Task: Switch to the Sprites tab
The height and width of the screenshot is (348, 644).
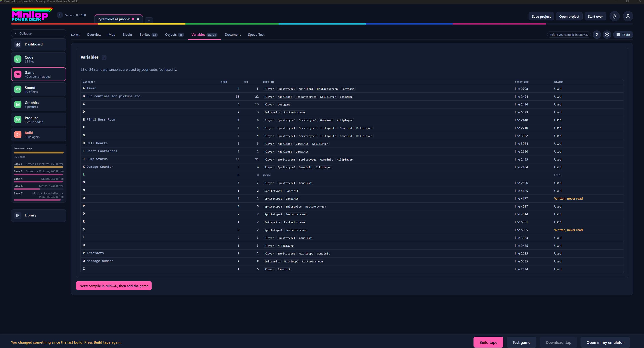Action: (x=149, y=35)
